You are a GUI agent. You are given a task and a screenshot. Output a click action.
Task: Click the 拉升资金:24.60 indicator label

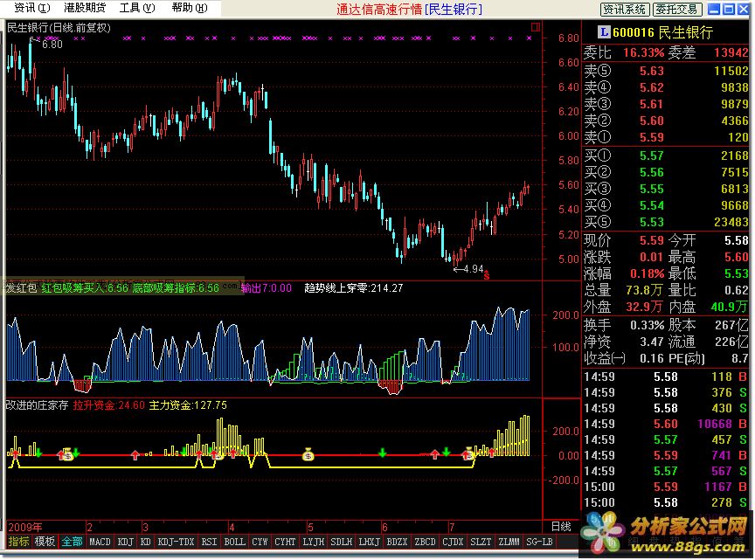click(x=109, y=405)
